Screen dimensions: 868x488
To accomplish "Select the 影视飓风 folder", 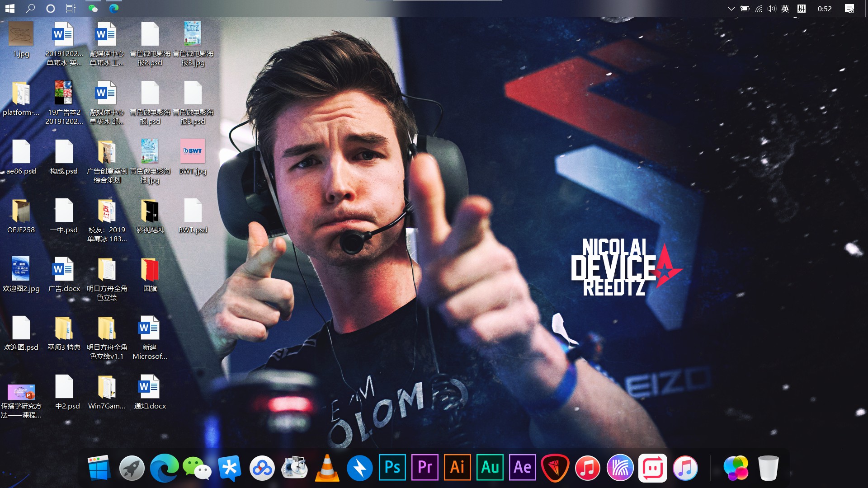I will (150, 216).
